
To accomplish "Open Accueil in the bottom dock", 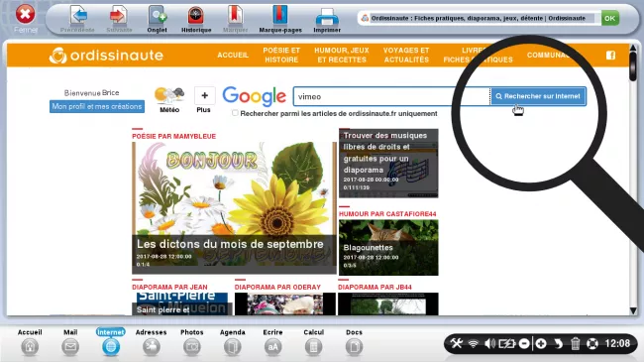I will (x=30, y=342).
